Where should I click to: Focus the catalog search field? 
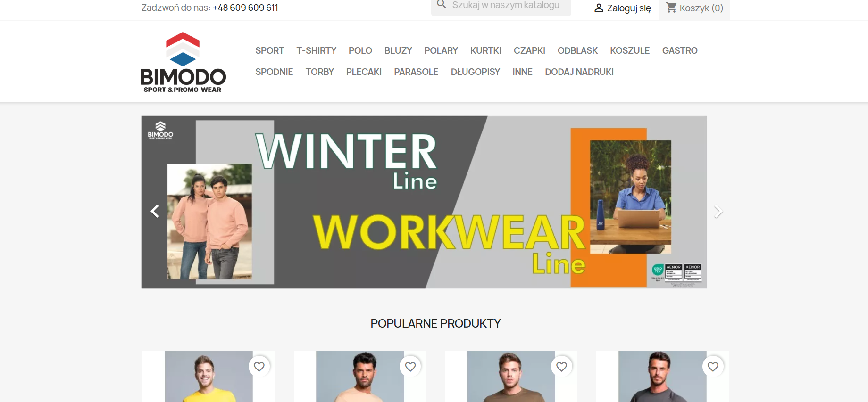(x=506, y=5)
